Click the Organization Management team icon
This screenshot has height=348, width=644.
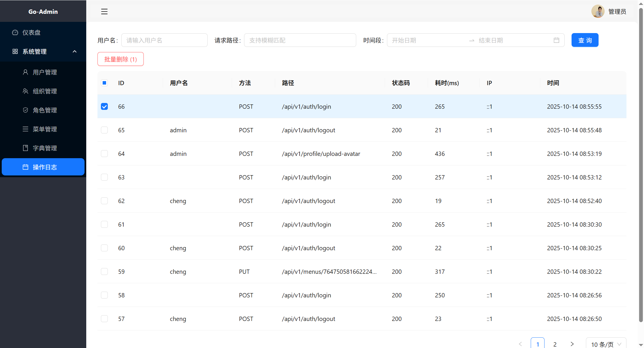click(x=25, y=91)
